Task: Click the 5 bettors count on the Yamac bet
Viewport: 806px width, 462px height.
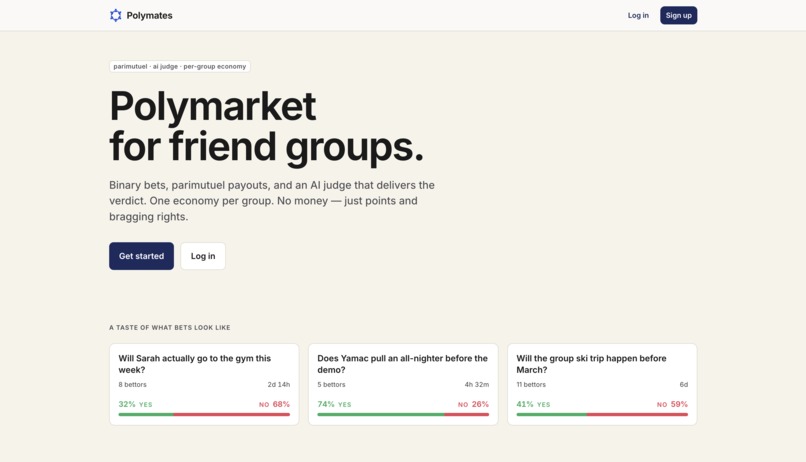Action: click(x=332, y=384)
